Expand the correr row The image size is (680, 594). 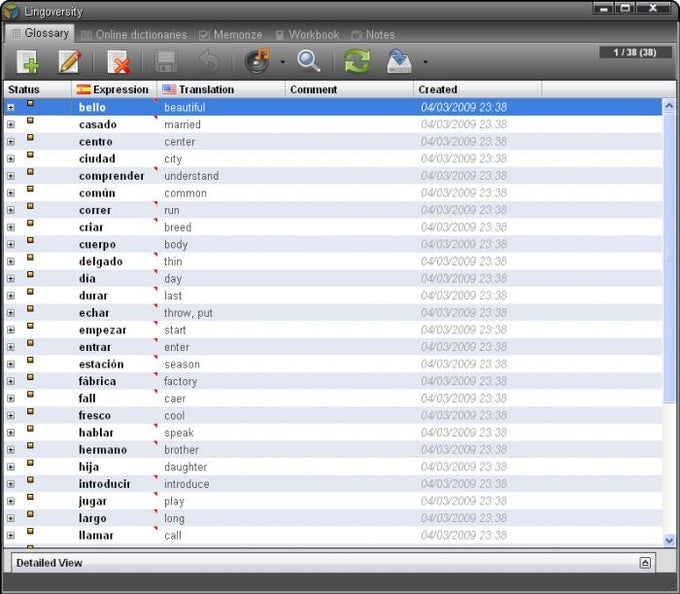click(x=11, y=210)
